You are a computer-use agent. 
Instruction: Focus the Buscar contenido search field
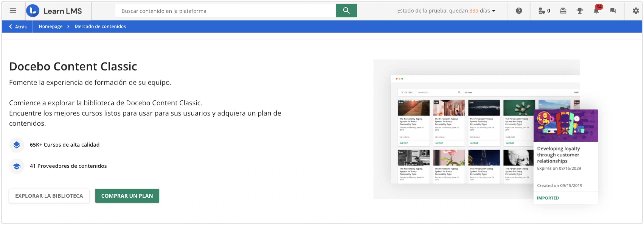coord(225,11)
